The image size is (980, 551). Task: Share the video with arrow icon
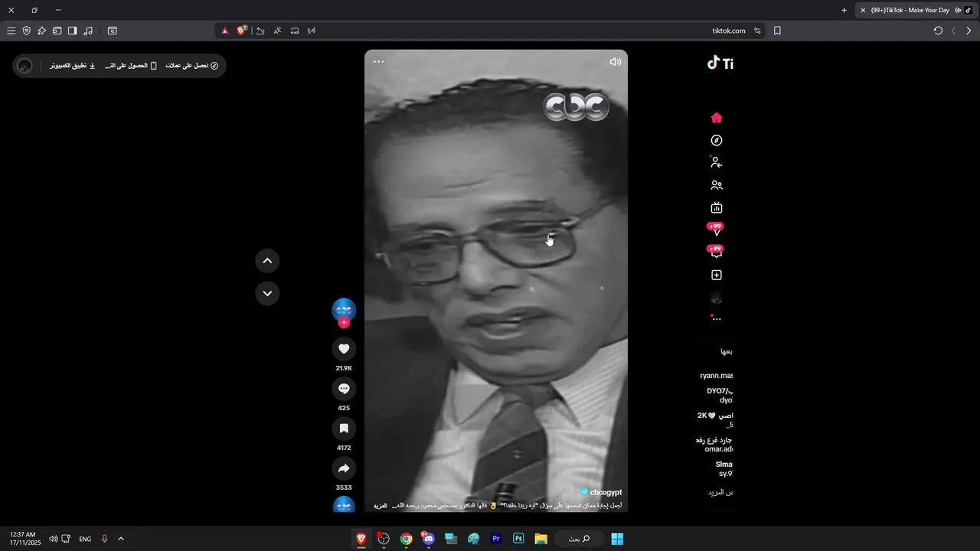point(344,468)
